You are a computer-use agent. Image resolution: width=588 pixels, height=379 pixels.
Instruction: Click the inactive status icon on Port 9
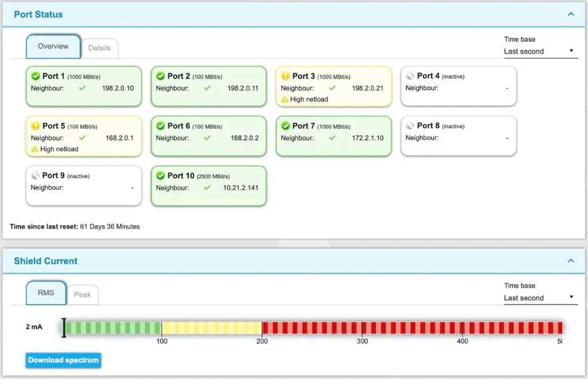tap(35, 176)
